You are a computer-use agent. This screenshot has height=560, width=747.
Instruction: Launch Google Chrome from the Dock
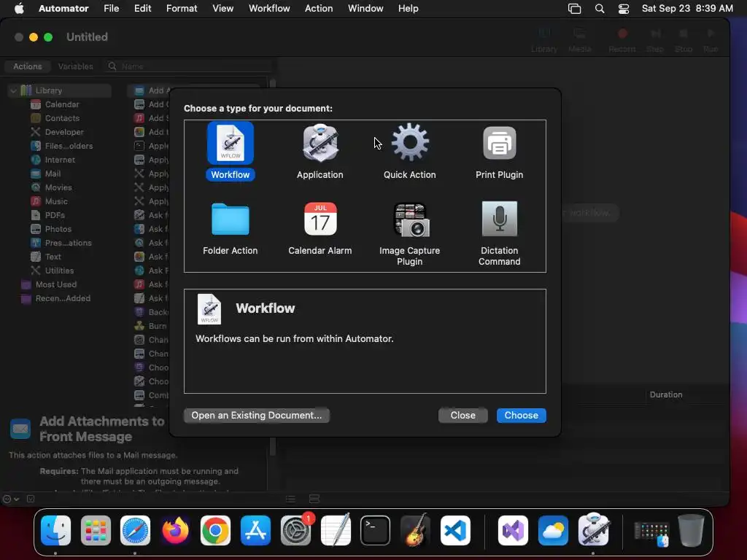215,530
